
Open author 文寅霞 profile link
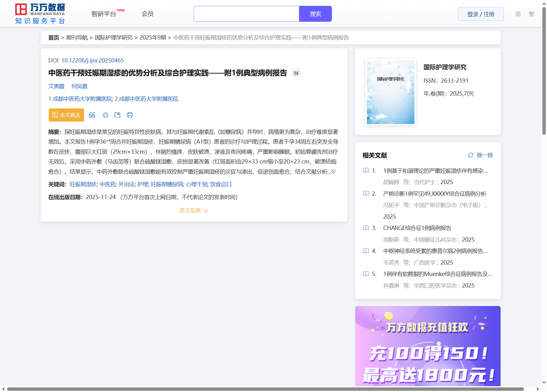[x=56, y=86]
